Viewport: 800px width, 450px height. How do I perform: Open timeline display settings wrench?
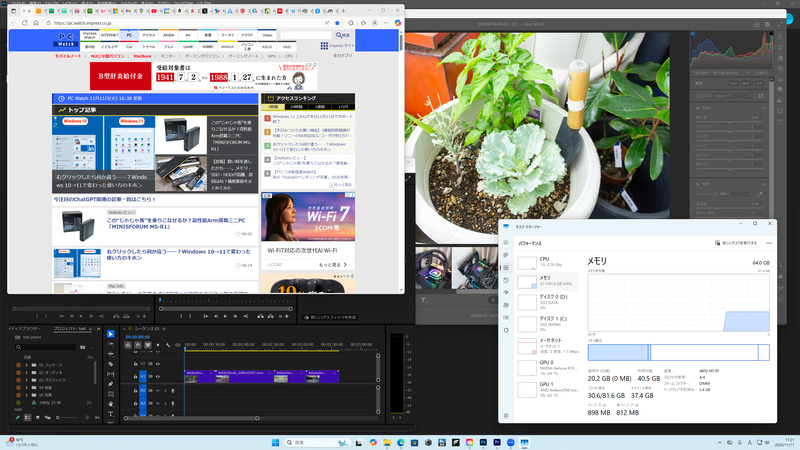coord(168,345)
